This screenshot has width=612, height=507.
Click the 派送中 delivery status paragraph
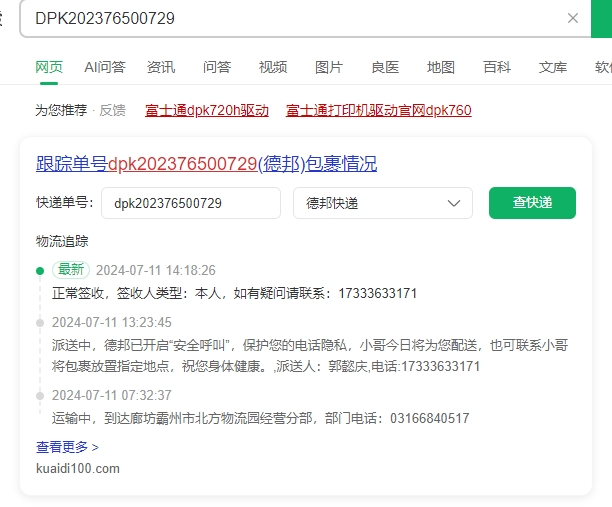coord(310,356)
